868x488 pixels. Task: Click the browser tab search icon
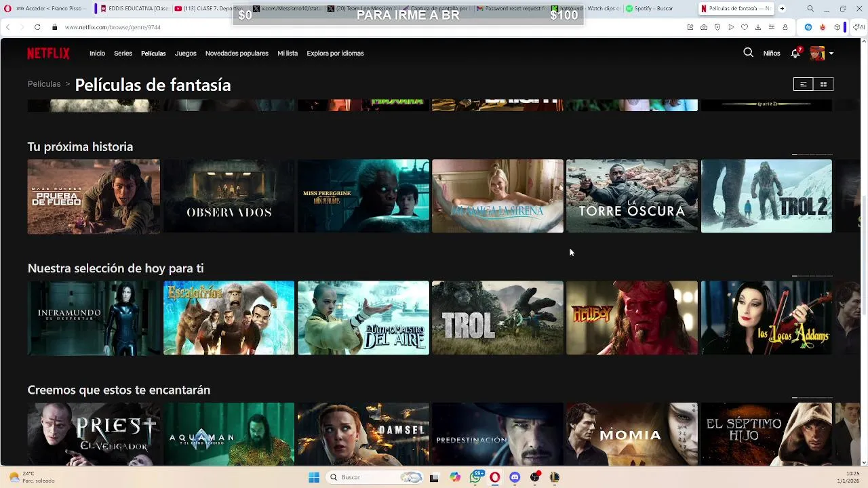click(810, 9)
